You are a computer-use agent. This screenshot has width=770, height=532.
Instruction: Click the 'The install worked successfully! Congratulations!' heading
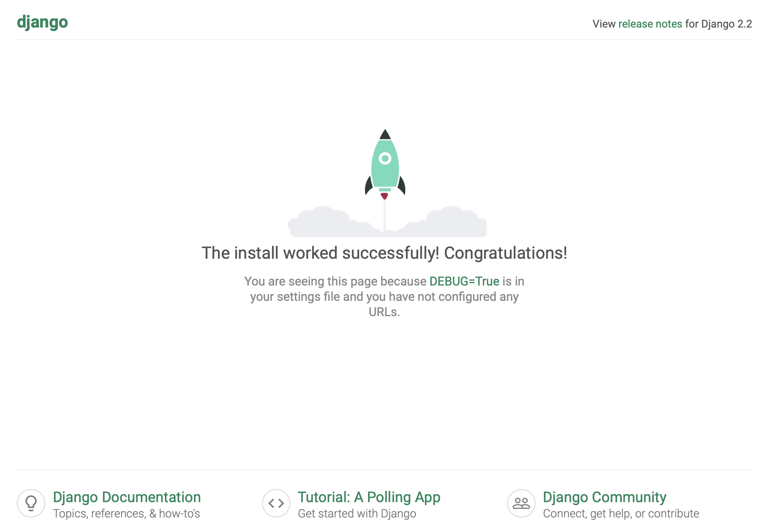tap(384, 253)
